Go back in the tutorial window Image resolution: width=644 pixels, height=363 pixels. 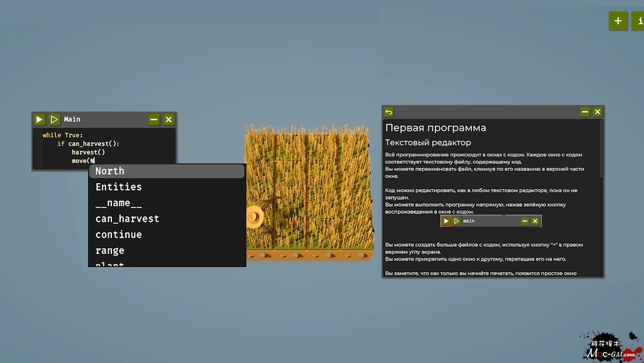pyautogui.click(x=389, y=112)
